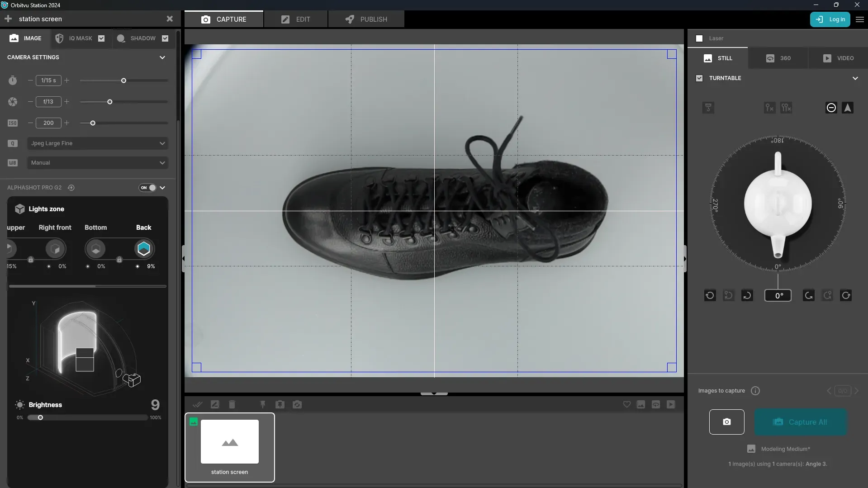The image size is (868, 488).
Task: Click the heart favorite icon above thumbnails
Action: (x=626, y=405)
